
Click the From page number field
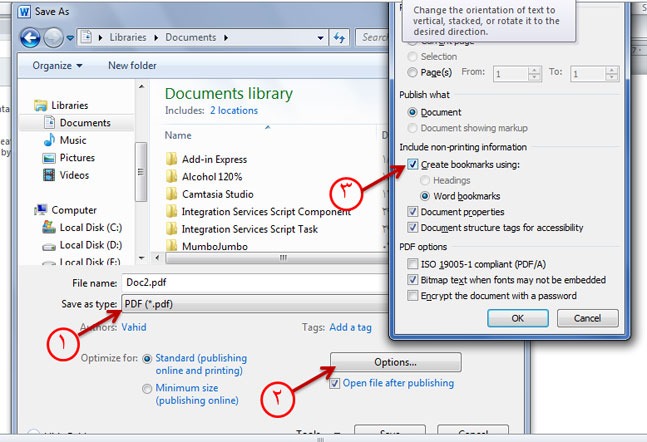[x=511, y=74]
